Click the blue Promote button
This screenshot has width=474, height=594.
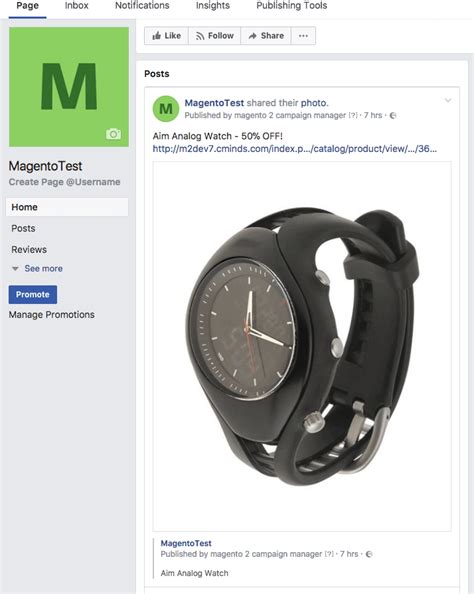coord(33,294)
